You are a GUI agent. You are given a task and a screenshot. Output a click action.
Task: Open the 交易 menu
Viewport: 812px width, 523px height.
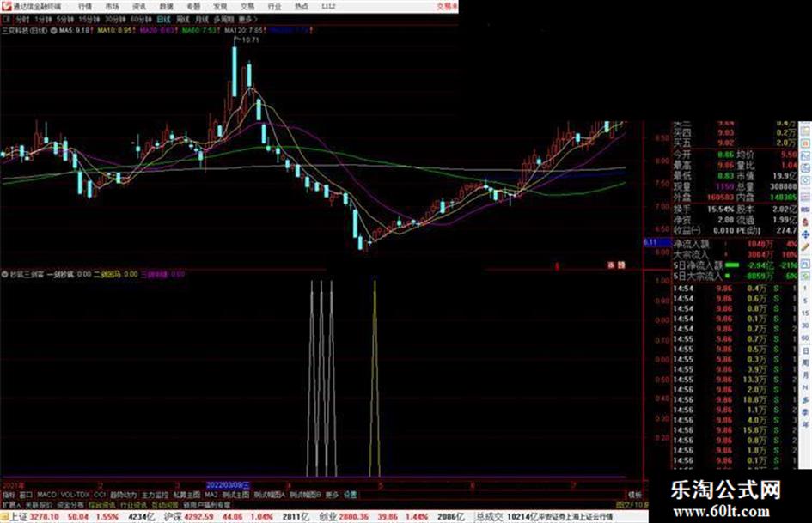click(x=247, y=7)
